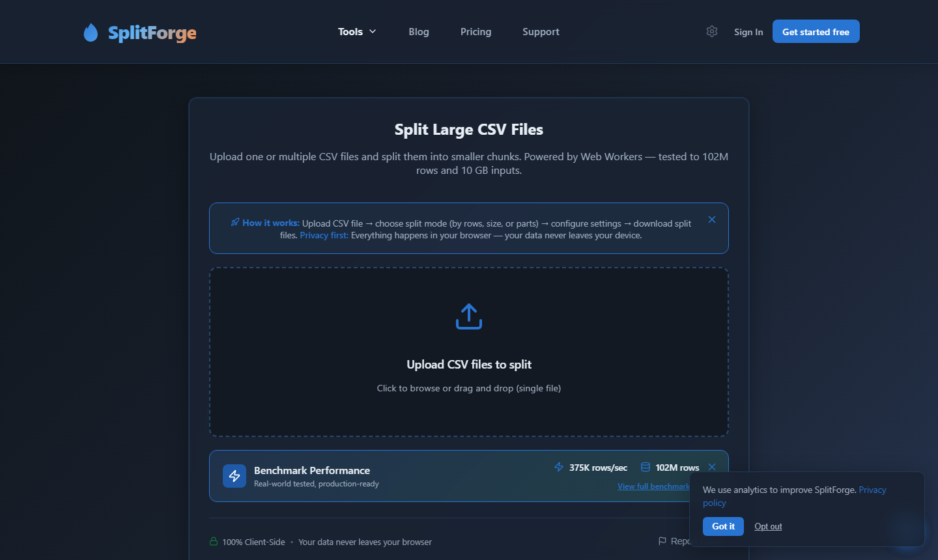Open the Blog page

(419, 31)
